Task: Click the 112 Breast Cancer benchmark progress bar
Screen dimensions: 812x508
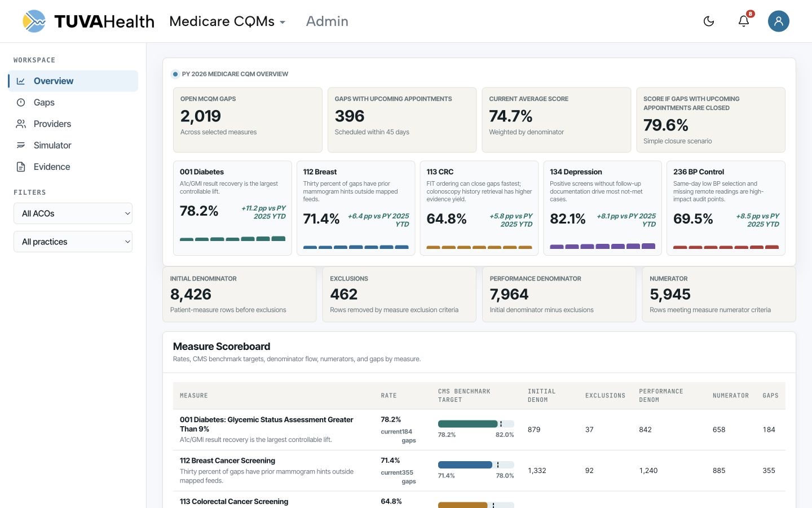Action: [x=476, y=465]
